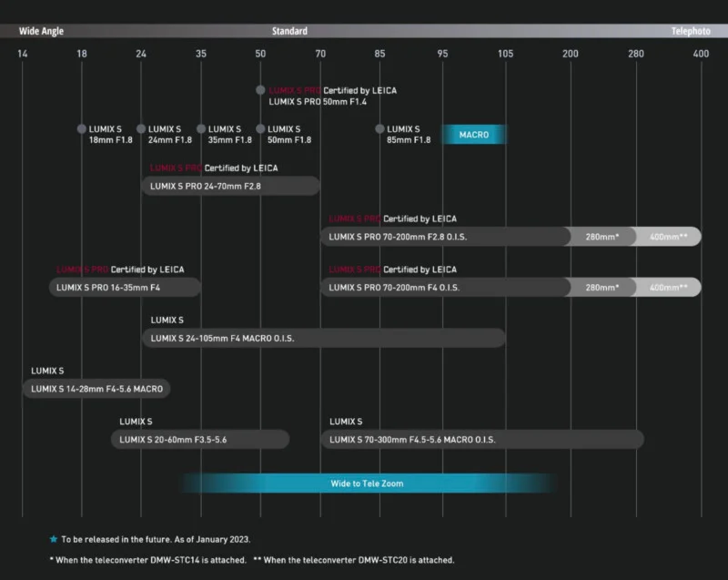728x580 pixels.
Task: Click the LUMIX S PRO 50mm F1.4 dot
Action: [260, 90]
